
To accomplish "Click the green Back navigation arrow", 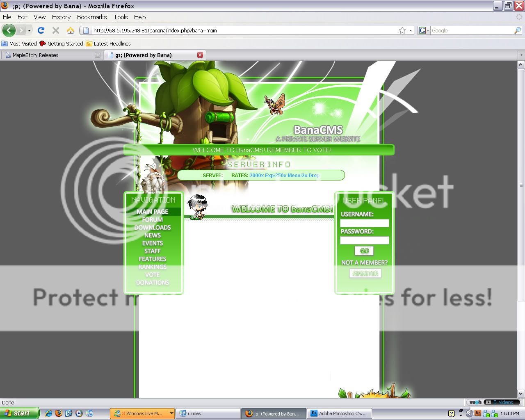I will point(9,30).
